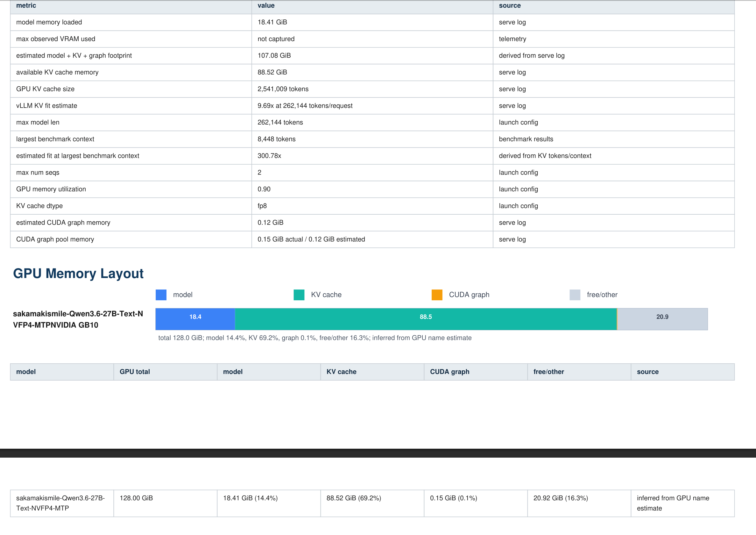This screenshot has width=756, height=535.
Task: Click the 'free/other' legend label
Action: click(602, 295)
